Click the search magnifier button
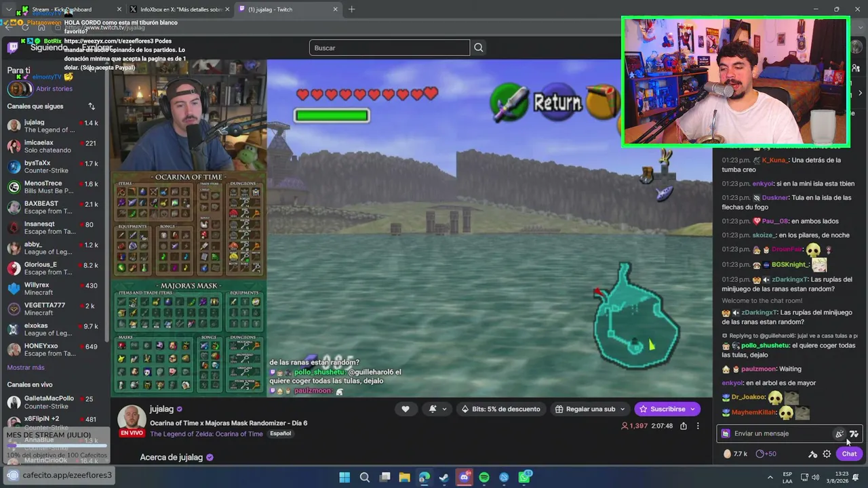Viewport: 868px width, 488px height. (x=479, y=47)
